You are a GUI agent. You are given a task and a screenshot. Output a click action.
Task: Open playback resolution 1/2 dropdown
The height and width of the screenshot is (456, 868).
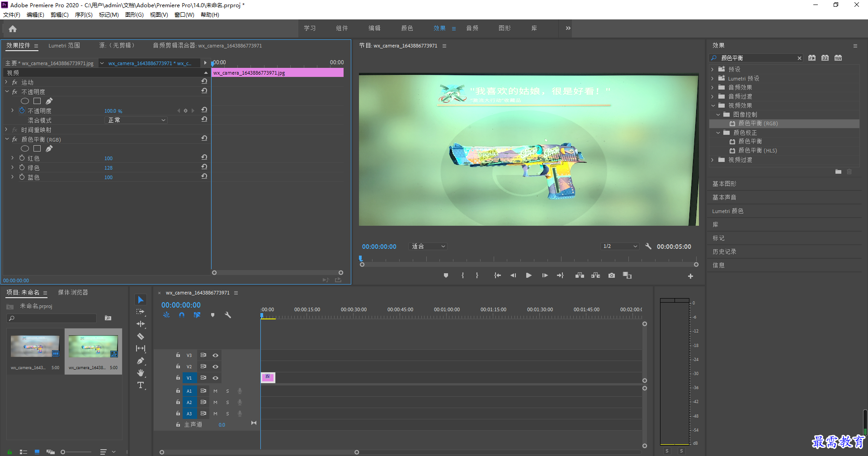pos(620,246)
